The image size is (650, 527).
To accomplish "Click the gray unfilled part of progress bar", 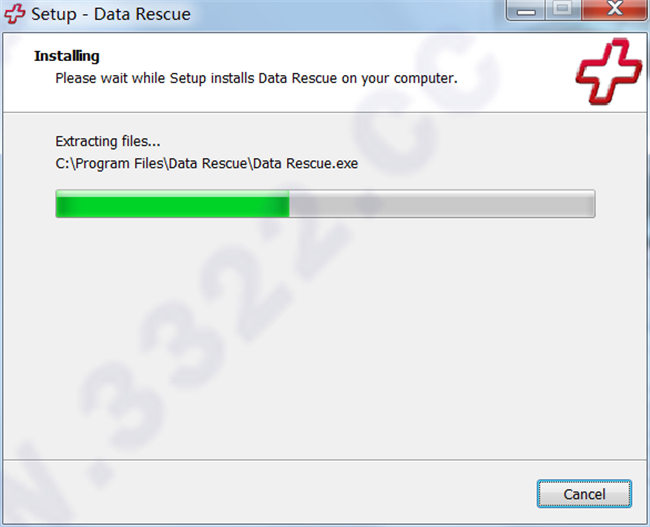I will (442, 204).
